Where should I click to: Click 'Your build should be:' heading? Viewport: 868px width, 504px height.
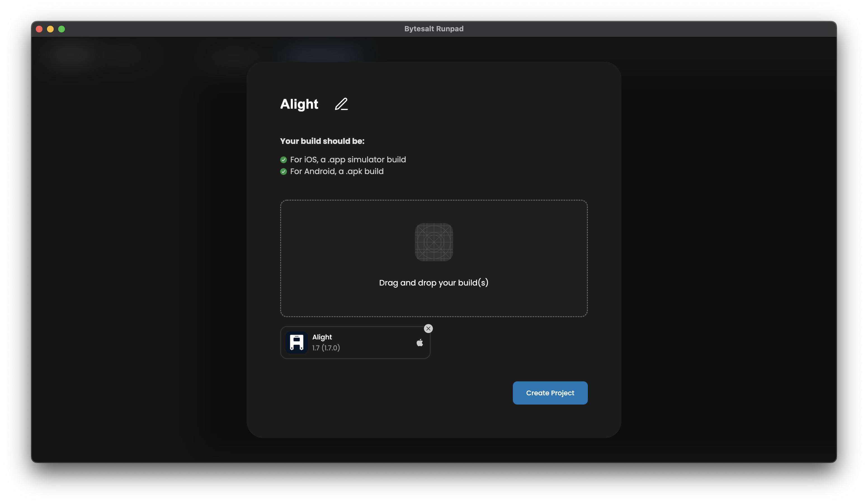coord(322,141)
